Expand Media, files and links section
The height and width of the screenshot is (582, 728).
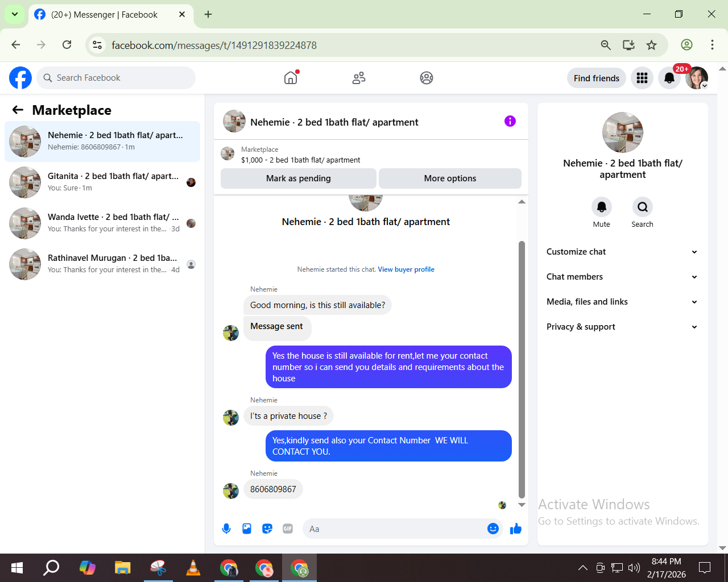click(622, 302)
